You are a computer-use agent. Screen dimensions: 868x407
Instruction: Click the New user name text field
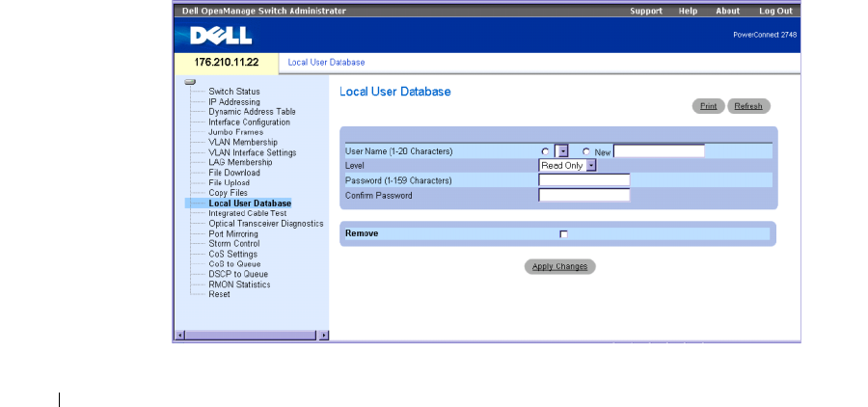[x=660, y=150]
